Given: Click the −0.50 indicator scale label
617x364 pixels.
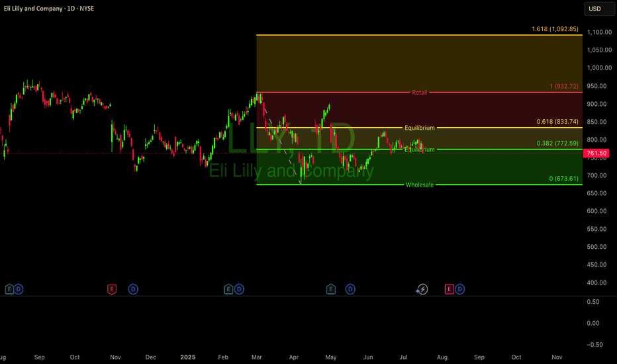Looking at the screenshot, I should coord(594,345).
